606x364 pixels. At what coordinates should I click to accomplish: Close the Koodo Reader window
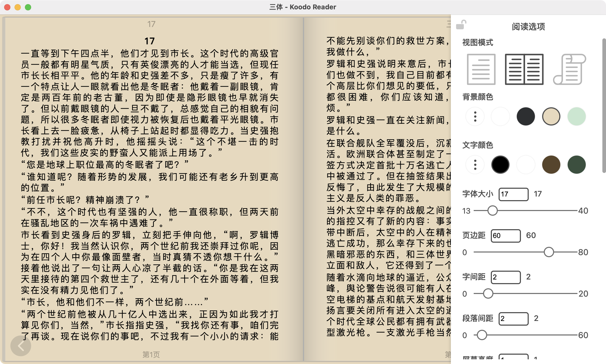coord(7,7)
